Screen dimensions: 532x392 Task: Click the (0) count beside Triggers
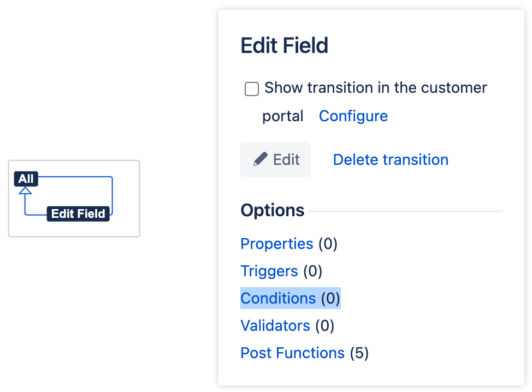[x=312, y=271]
